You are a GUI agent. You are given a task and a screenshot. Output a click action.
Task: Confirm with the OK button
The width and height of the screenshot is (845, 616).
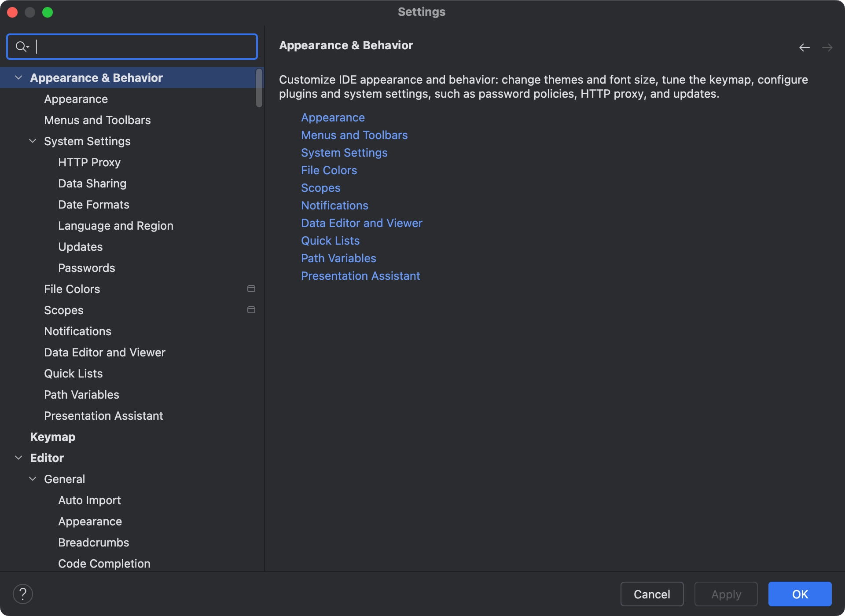(x=800, y=594)
